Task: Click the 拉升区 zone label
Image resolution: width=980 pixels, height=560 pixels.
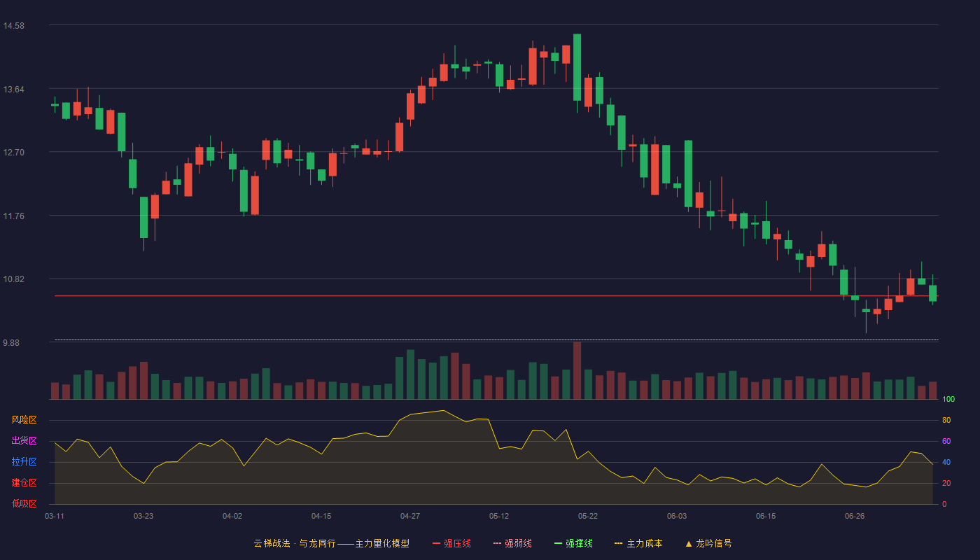Action: 24,462
